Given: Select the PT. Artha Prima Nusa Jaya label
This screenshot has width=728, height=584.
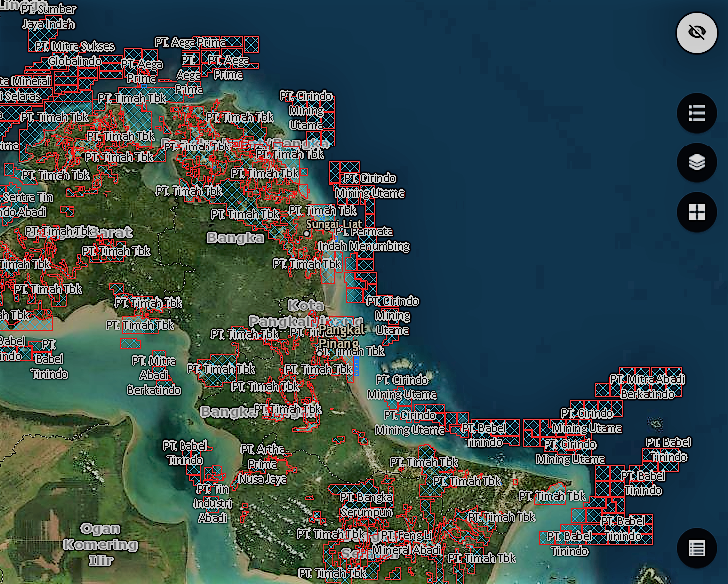Looking at the screenshot, I should coord(262,464).
